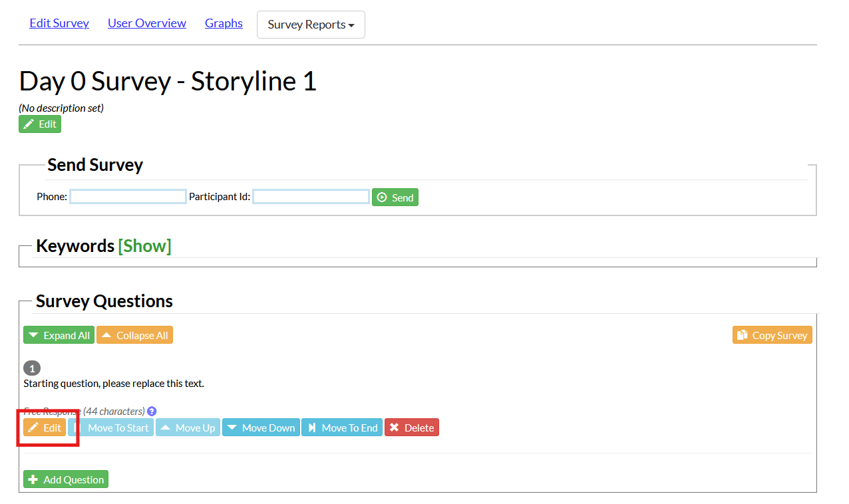
Task: Add a new question
Action: coord(66,479)
